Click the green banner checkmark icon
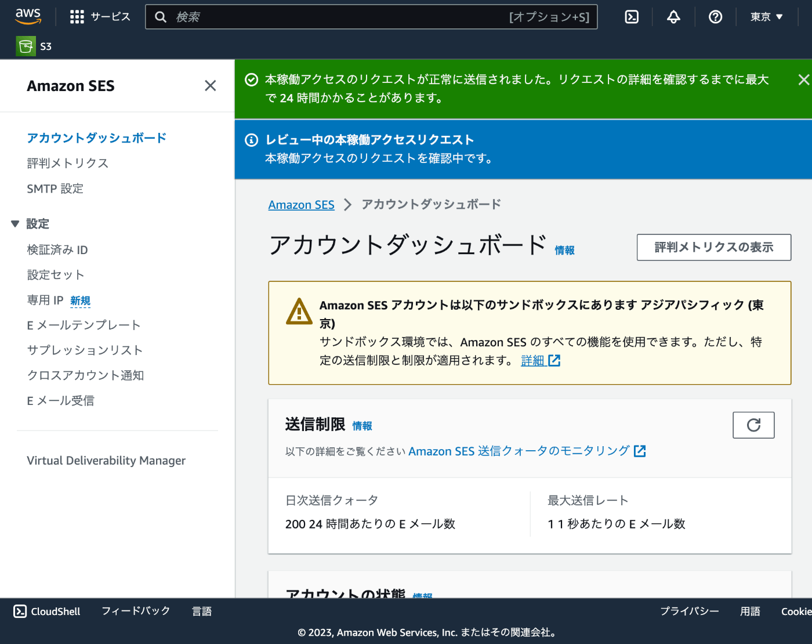 [251, 79]
